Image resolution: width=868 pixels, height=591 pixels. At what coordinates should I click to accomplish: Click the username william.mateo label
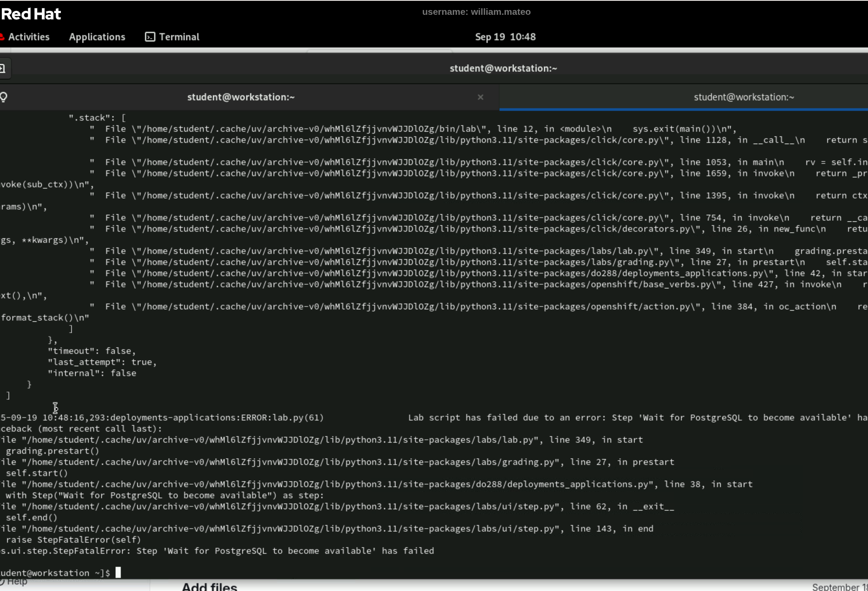coord(476,12)
